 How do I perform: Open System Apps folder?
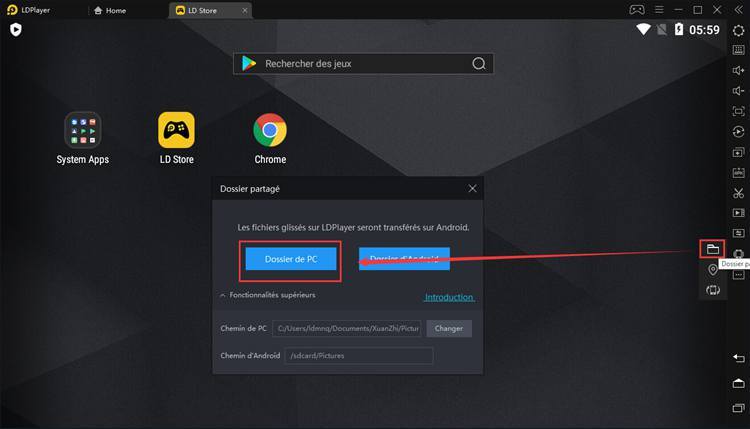83,138
